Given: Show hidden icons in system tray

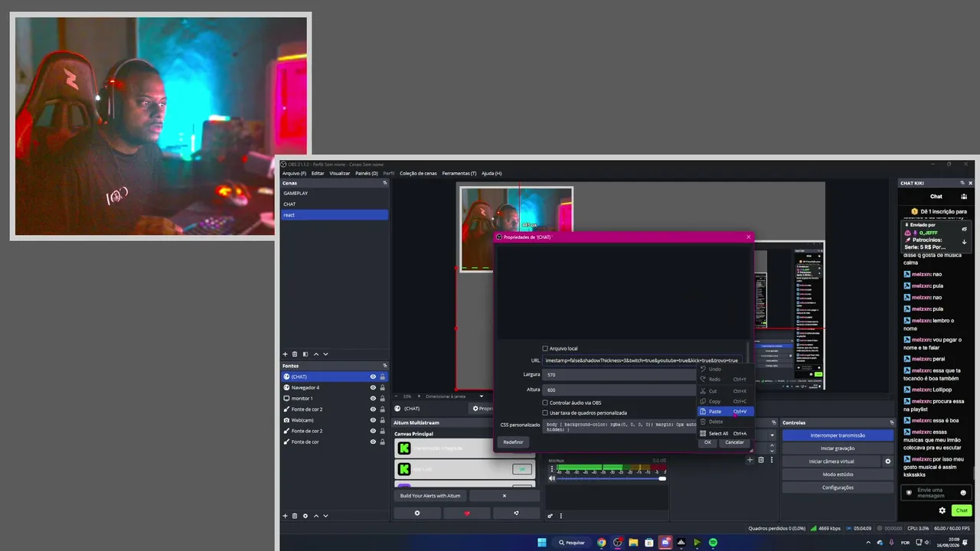Looking at the screenshot, I should pos(870,543).
